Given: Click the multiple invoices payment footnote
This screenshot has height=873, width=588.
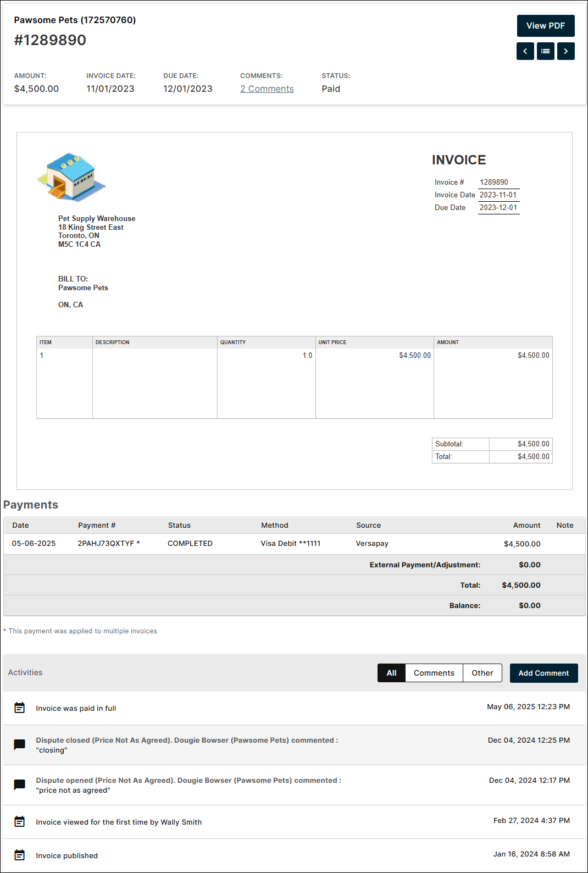Looking at the screenshot, I should (80, 631).
